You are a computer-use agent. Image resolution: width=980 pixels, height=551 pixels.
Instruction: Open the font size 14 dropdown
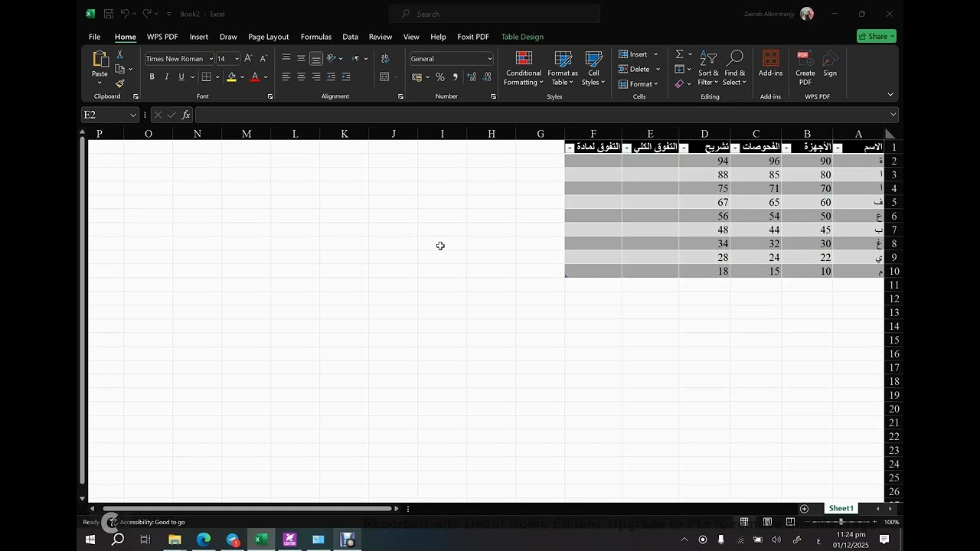coord(236,59)
